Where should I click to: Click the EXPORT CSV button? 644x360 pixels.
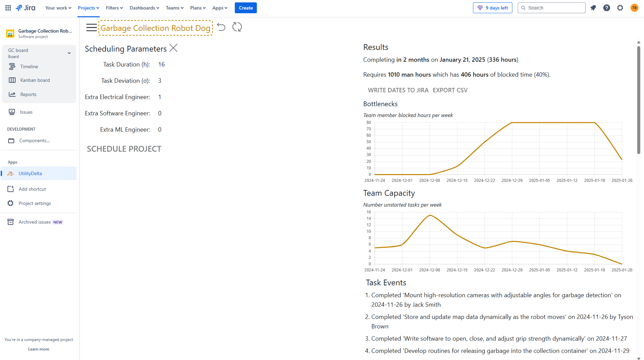pos(450,90)
